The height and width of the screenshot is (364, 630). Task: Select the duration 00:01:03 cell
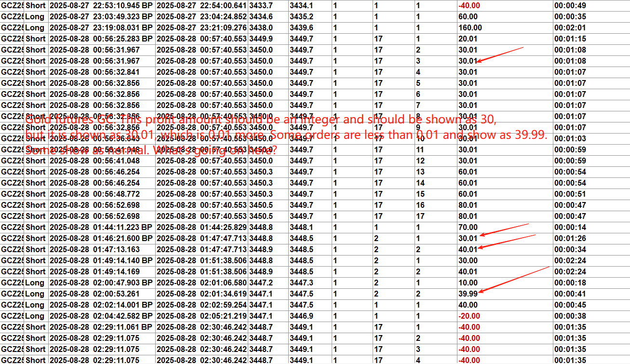(x=591, y=138)
